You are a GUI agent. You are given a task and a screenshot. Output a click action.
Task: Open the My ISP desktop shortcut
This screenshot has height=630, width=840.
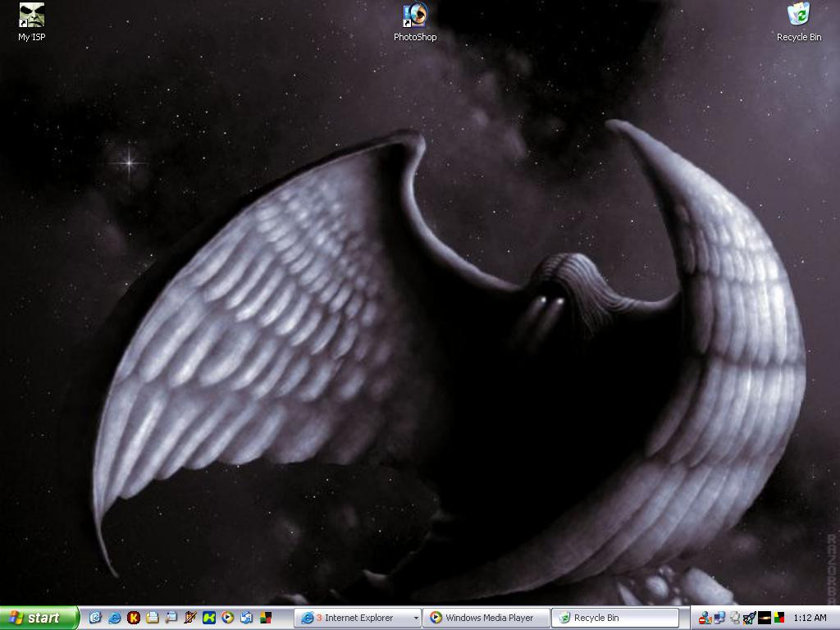pyautogui.click(x=32, y=21)
